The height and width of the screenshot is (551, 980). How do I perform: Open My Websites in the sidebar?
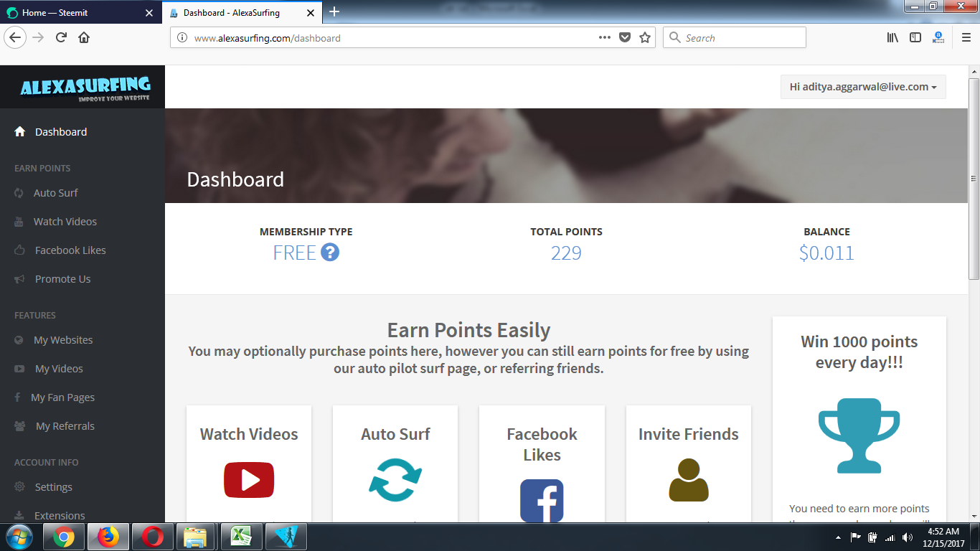coord(63,340)
